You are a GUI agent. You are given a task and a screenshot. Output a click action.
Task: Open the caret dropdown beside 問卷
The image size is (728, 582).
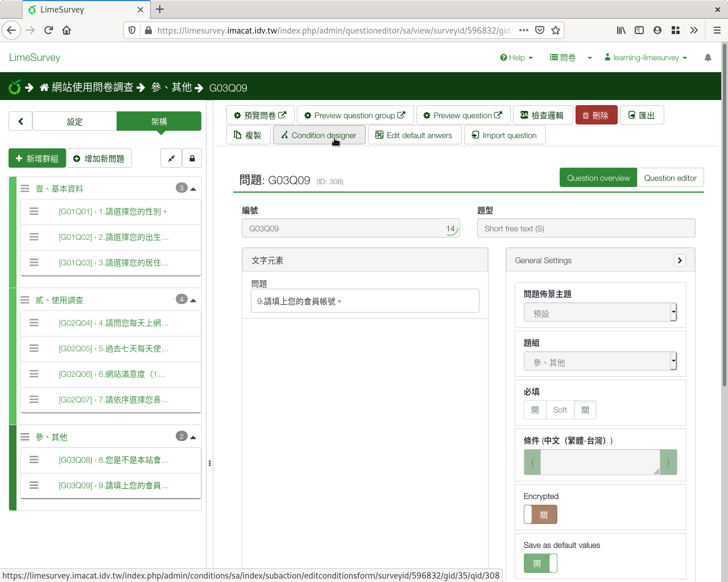[590, 58]
